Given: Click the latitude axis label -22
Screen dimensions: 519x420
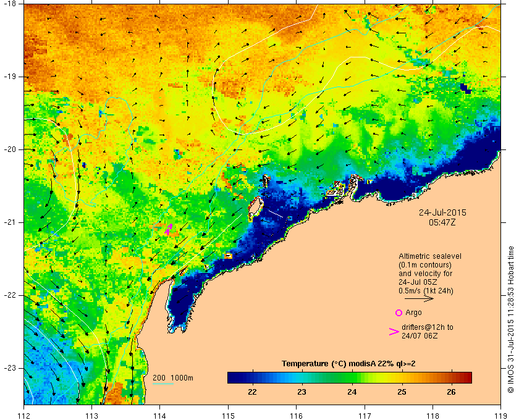Looking at the screenshot, I should 9,295.
